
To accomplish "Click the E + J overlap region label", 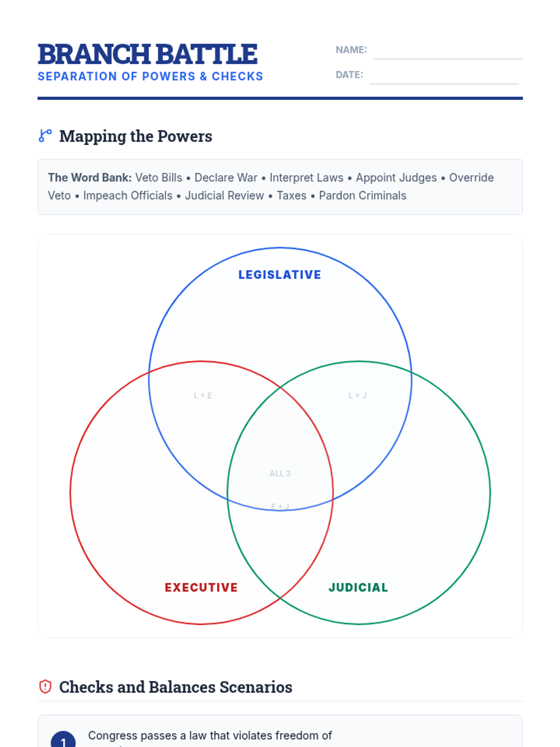I will 280,507.
